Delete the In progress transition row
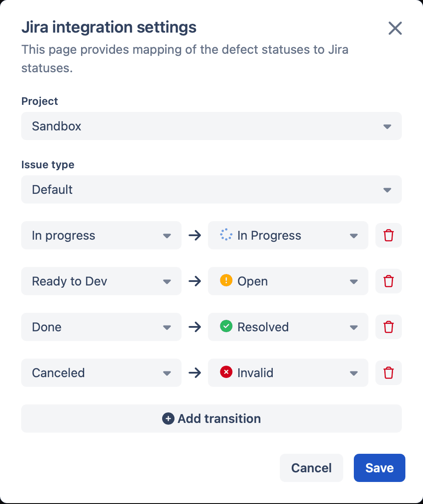 (x=388, y=235)
